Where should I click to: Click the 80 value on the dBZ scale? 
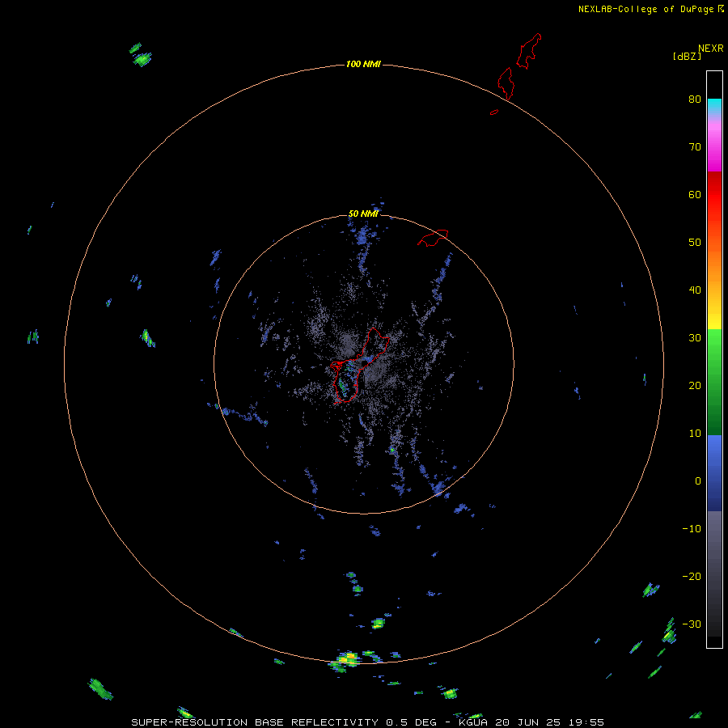pos(695,99)
